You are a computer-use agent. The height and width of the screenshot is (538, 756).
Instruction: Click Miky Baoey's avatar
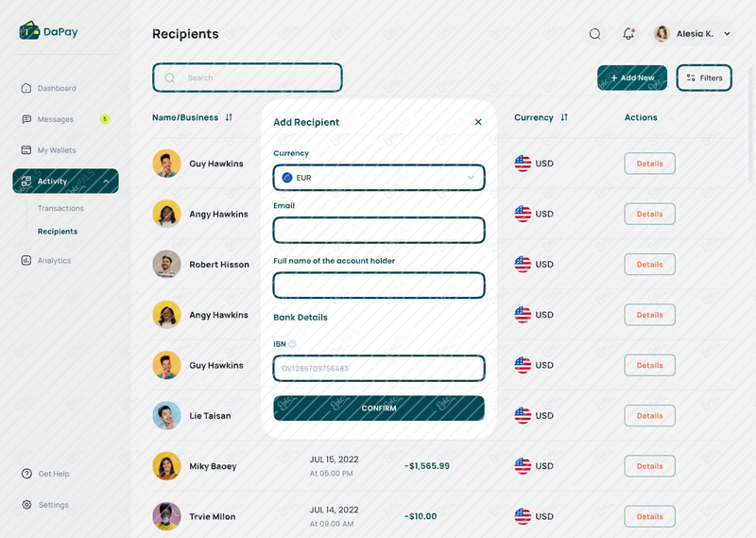pos(167,465)
